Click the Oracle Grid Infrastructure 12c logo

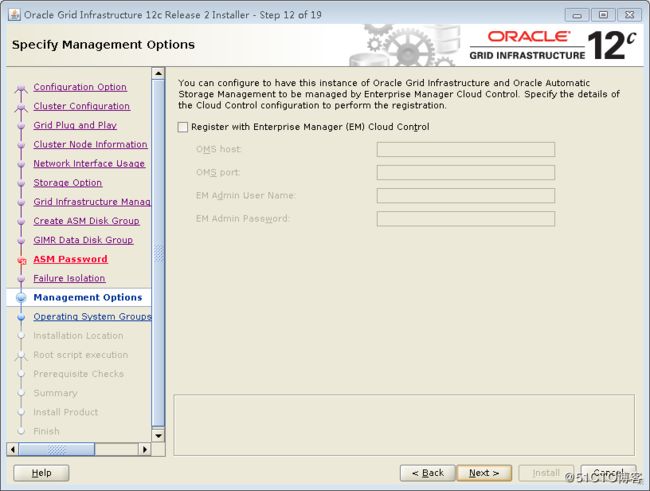pos(553,46)
